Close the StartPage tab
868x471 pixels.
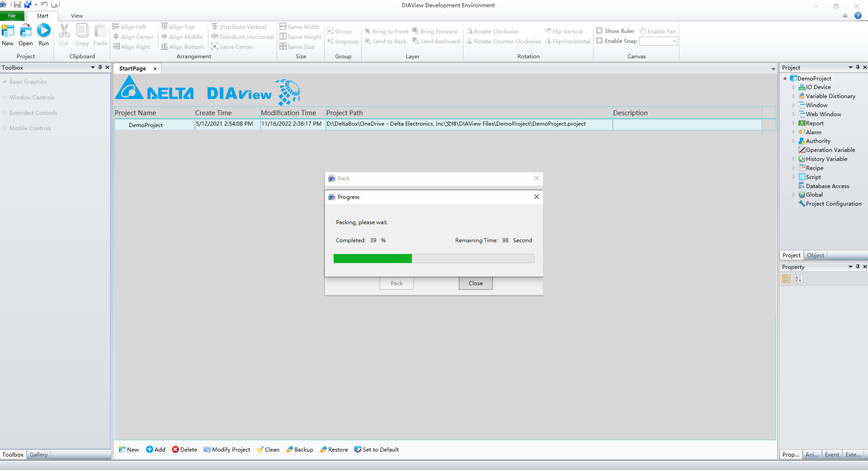(155, 69)
